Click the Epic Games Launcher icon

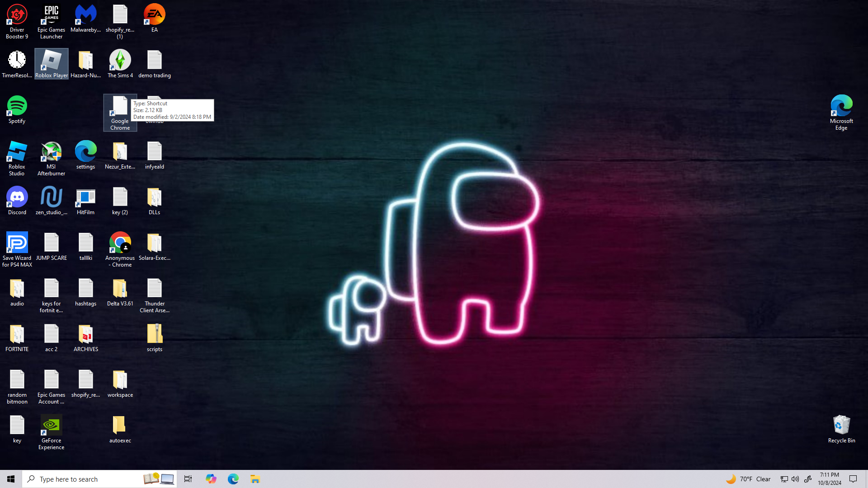(51, 15)
